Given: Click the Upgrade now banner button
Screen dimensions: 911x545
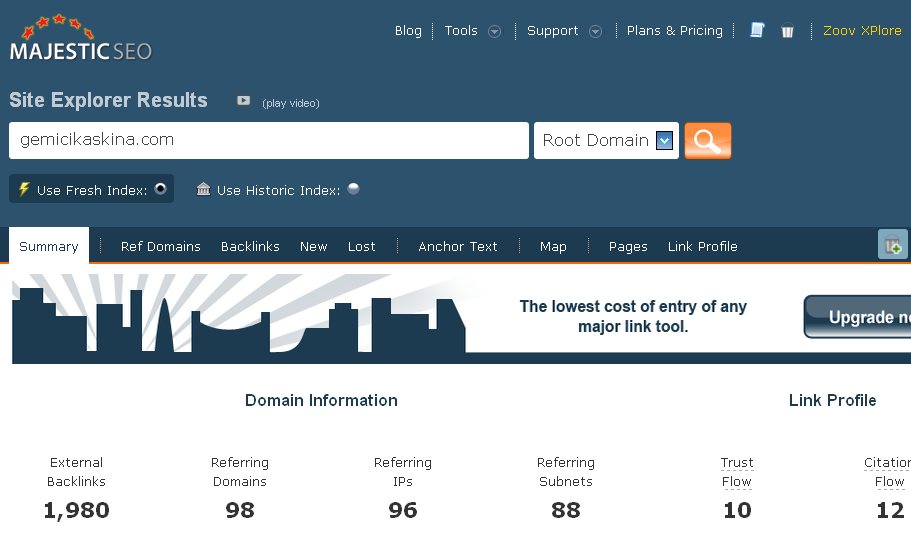Looking at the screenshot, I should point(858,317).
